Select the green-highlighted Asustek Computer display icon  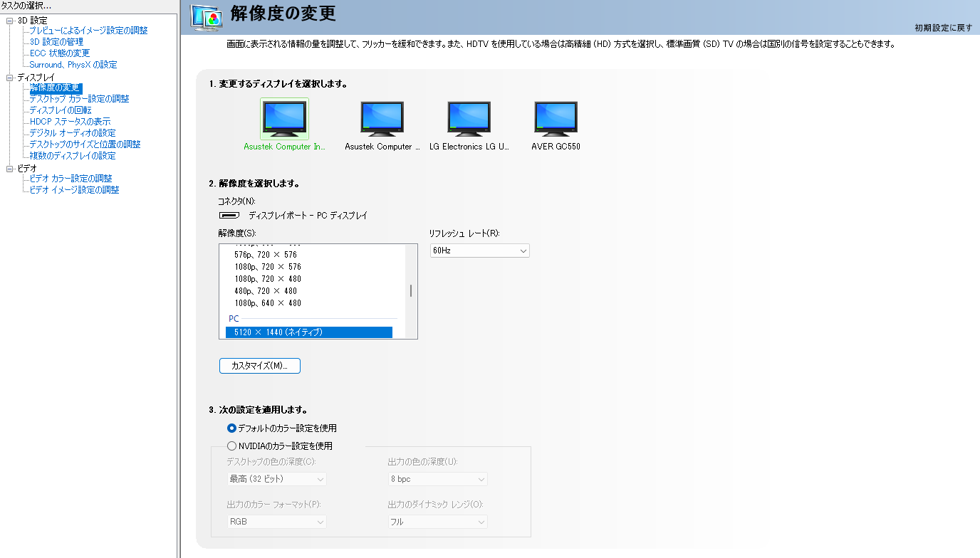coord(284,118)
